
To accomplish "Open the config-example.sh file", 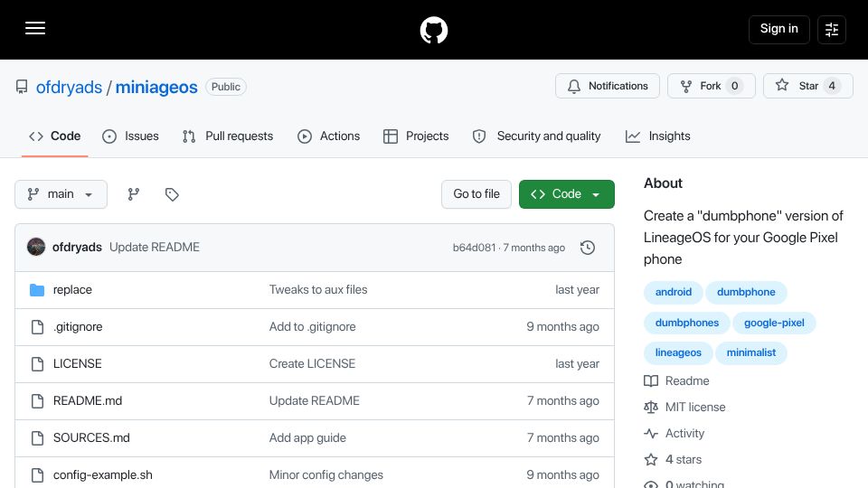I will [x=103, y=474].
